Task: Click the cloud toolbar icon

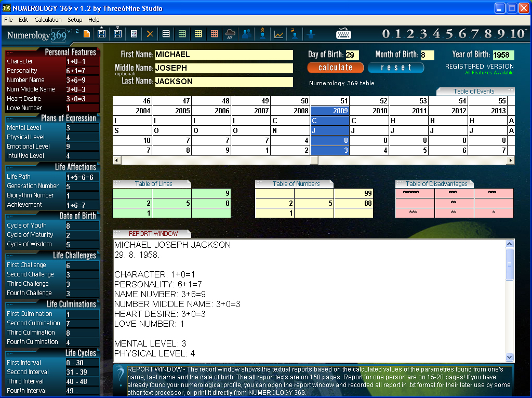Action: (x=230, y=34)
